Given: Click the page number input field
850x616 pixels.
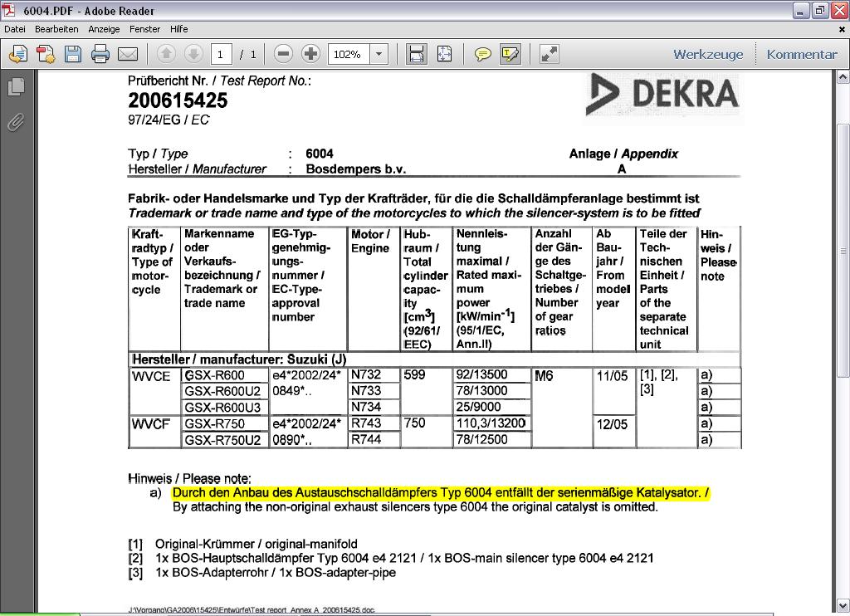Looking at the screenshot, I should (x=221, y=54).
